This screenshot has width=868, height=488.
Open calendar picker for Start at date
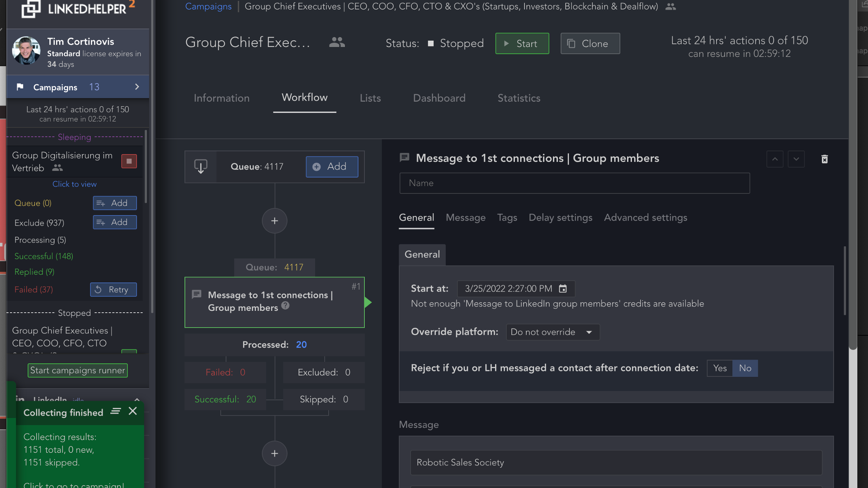(563, 289)
